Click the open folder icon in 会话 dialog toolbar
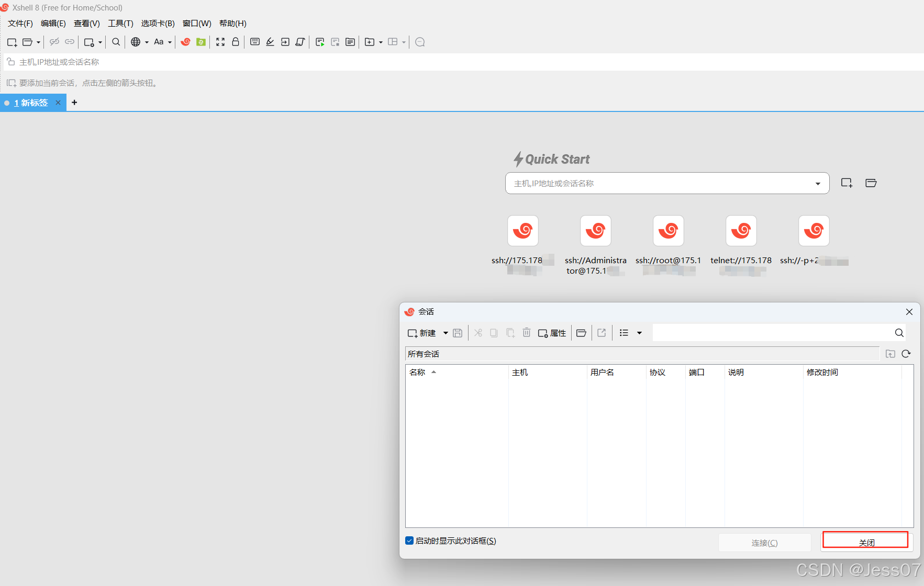The image size is (924, 586). point(581,333)
